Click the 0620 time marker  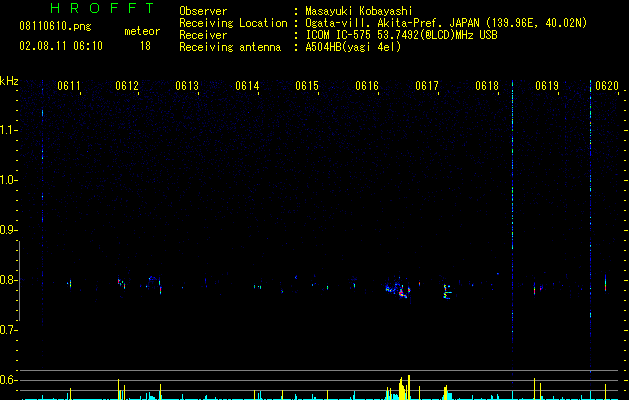[x=607, y=86]
